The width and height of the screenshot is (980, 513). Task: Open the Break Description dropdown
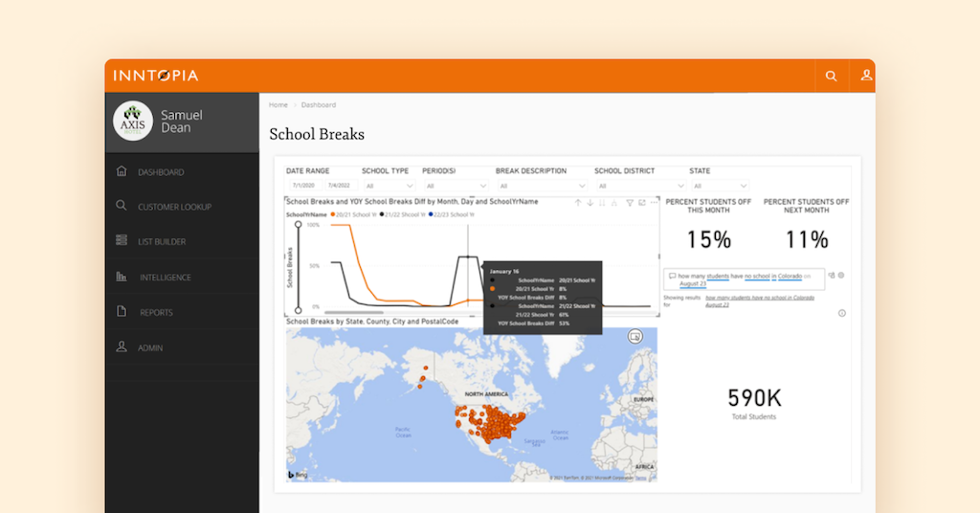(x=541, y=186)
